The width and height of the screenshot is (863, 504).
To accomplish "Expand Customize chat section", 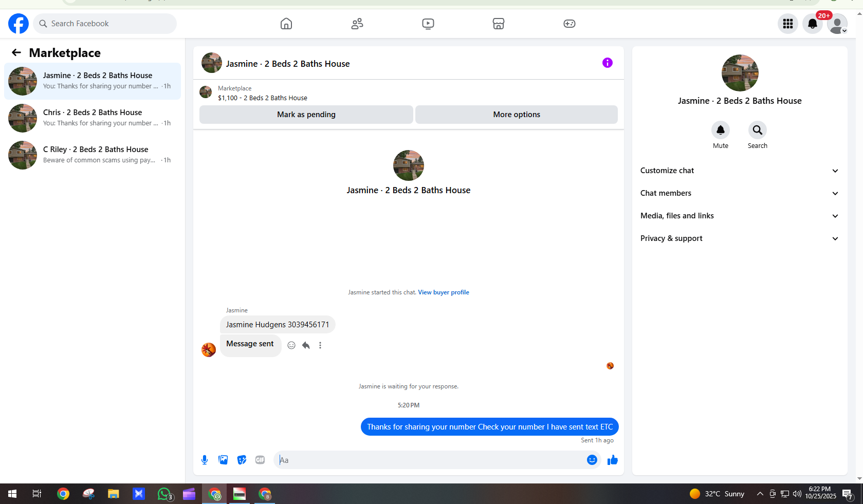I will [x=740, y=171].
